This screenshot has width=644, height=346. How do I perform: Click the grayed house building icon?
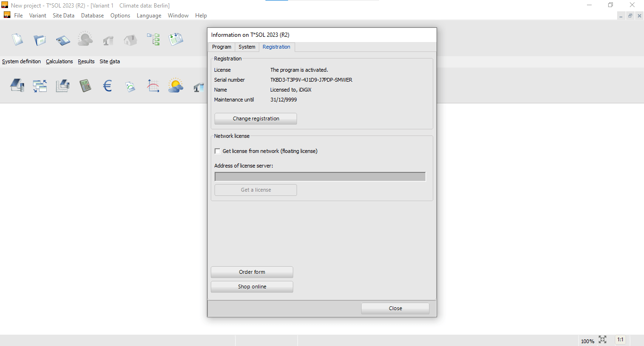pos(131,40)
